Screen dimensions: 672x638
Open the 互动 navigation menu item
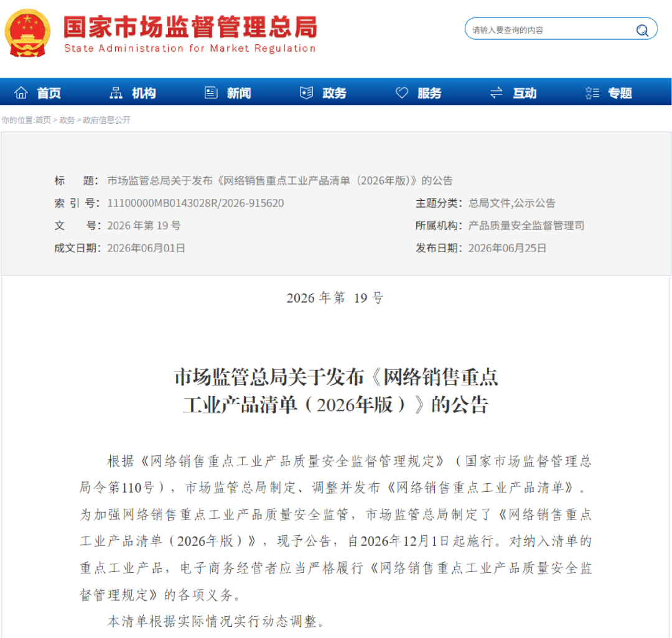pyautogui.click(x=525, y=93)
